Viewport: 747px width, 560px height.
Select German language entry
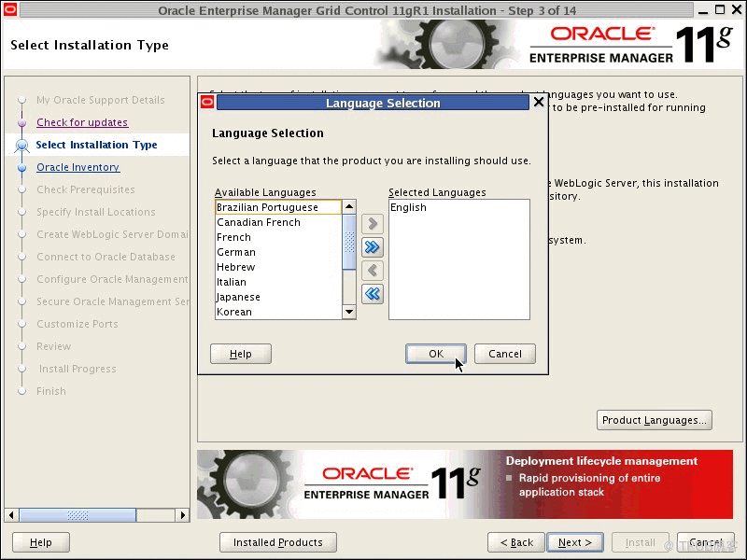278,252
